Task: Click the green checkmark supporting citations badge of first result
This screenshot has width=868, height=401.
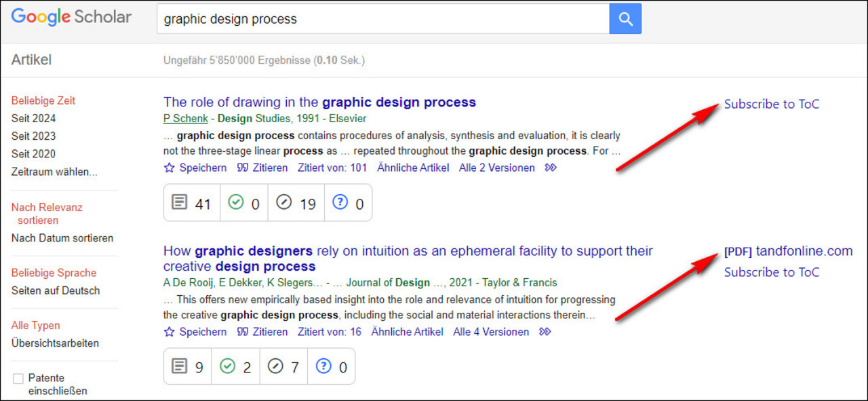Action: tap(236, 203)
